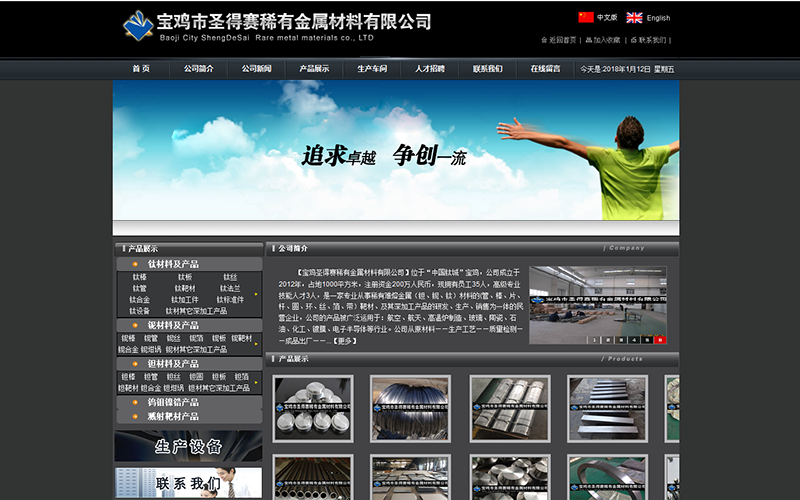Select 钛合金 product link
Viewport: 800px width, 500px height.
pos(139,299)
